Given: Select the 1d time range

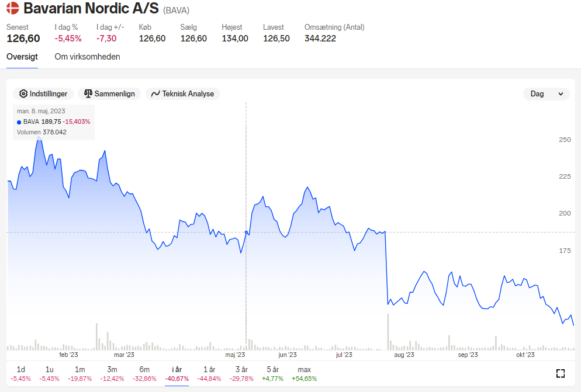Looking at the screenshot, I should click(x=21, y=374).
